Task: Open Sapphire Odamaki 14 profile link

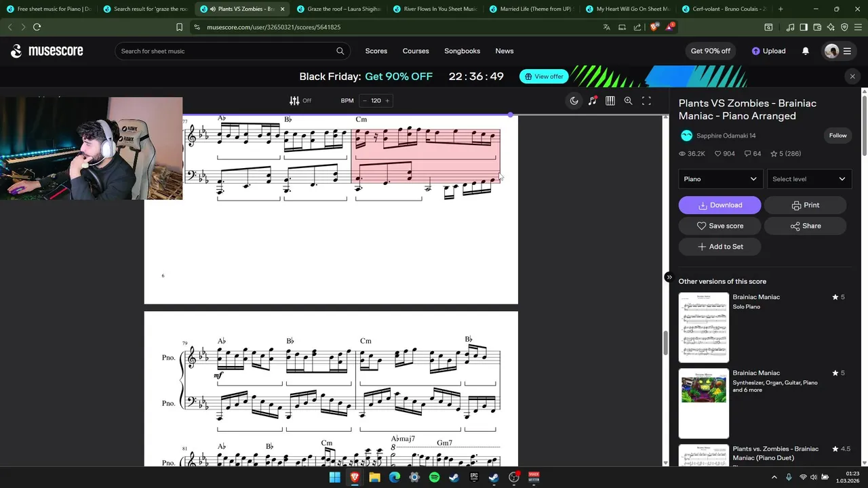Action: pyautogui.click(x=726, y=136)
